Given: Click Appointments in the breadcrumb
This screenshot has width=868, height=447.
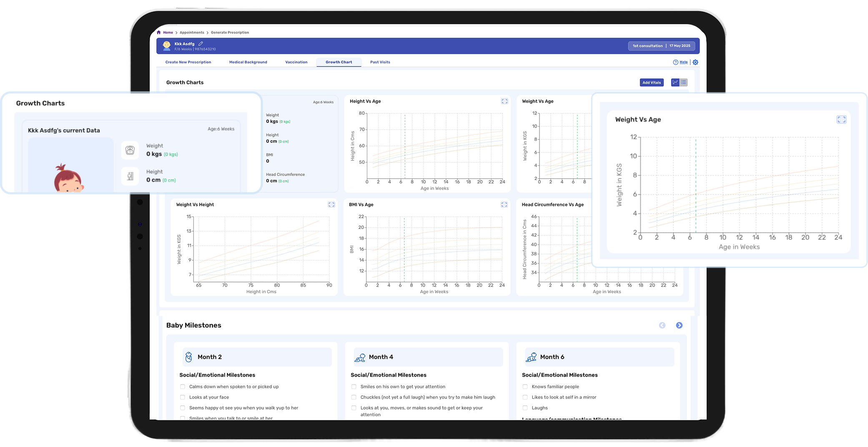Looking at the screenshot, I should [192, 32].
